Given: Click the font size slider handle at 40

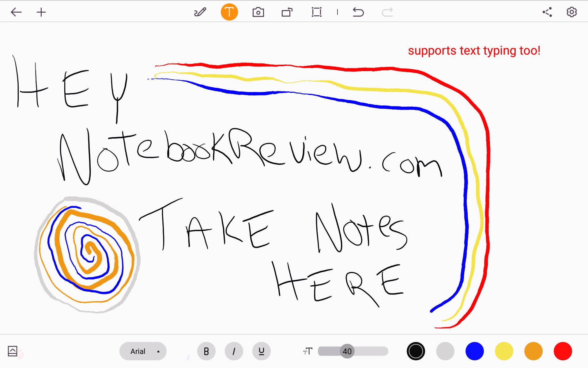Looking at the screenshot, I should tap(347, 351).
